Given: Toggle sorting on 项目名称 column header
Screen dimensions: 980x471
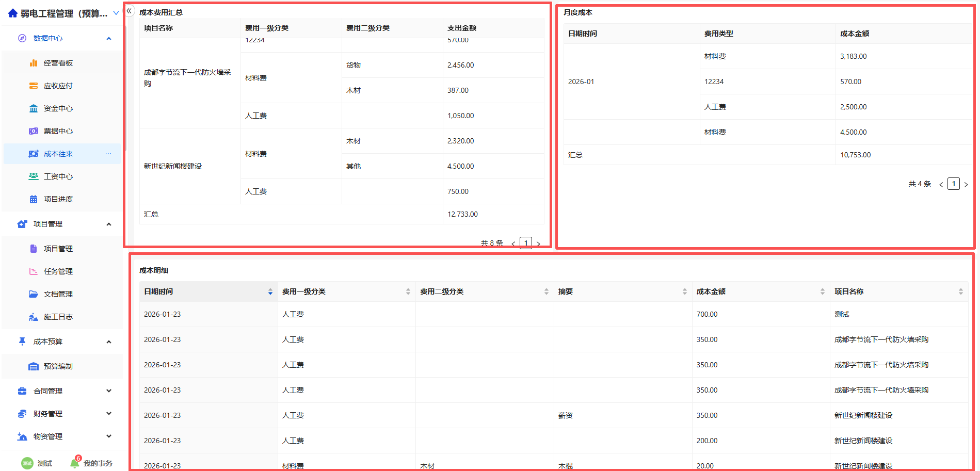Looking at the screenshot, I should (x=960, y=292).
